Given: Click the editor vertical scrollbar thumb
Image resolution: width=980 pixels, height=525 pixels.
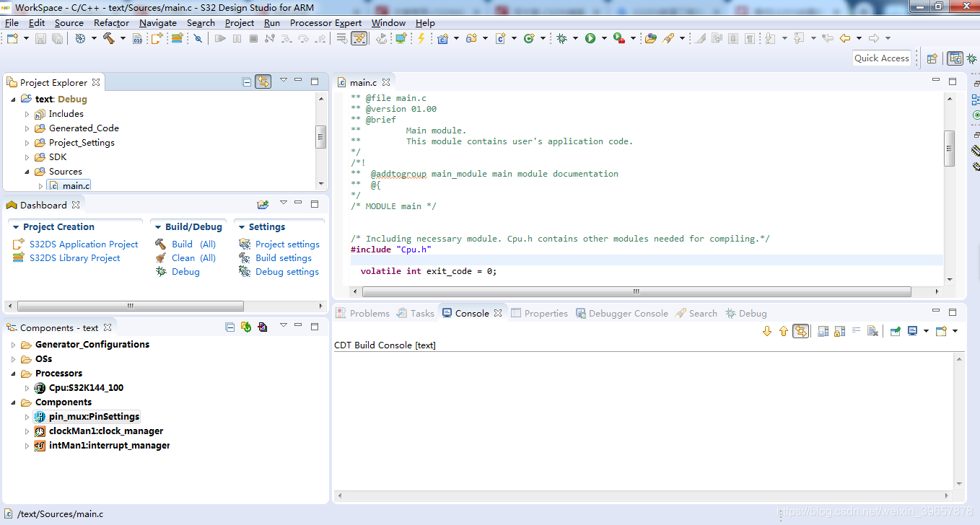Looking at the screenshot, I should (x=950, y=149).
